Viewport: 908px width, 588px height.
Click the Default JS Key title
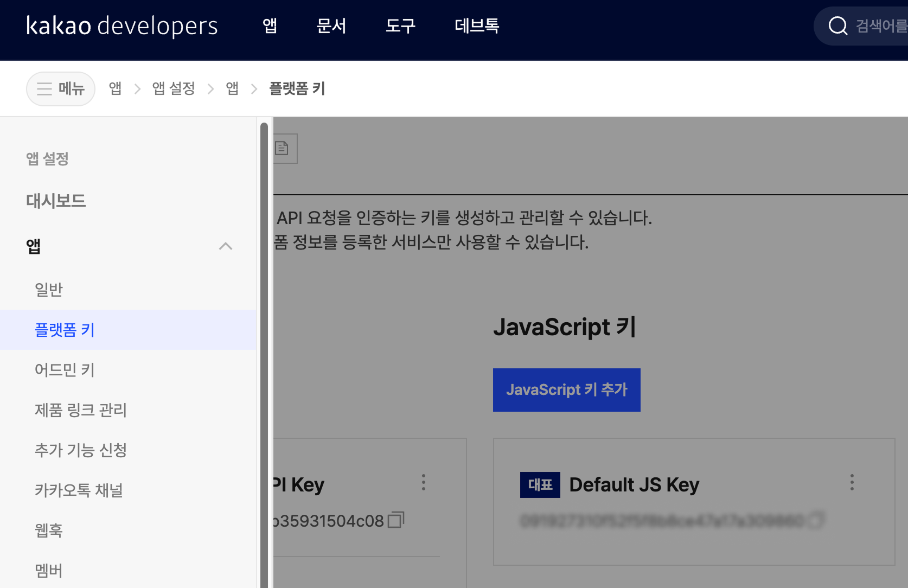tap(634, 485)
